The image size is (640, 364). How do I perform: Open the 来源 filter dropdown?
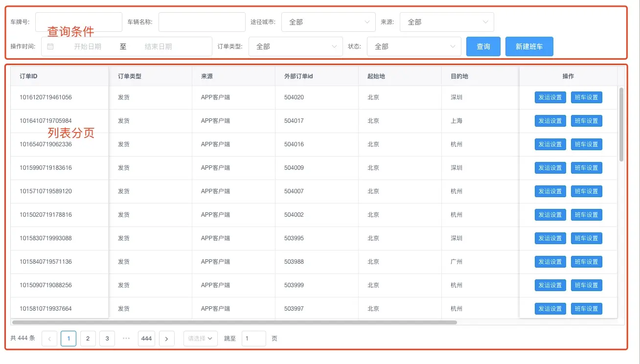click(x=447, y=22)
